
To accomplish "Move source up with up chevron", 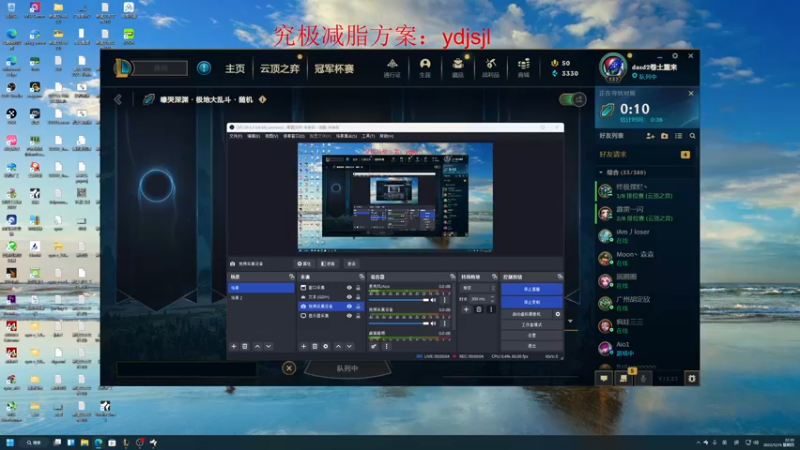I will 338,346.
